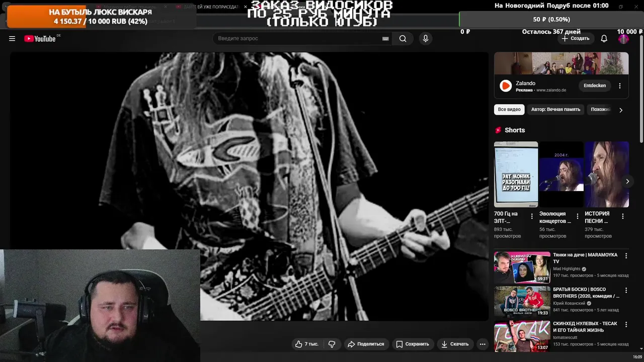Open Тянки на даче | MARAMOYKA title link
This screenshot has height=362, width=644.
point(585,258)
